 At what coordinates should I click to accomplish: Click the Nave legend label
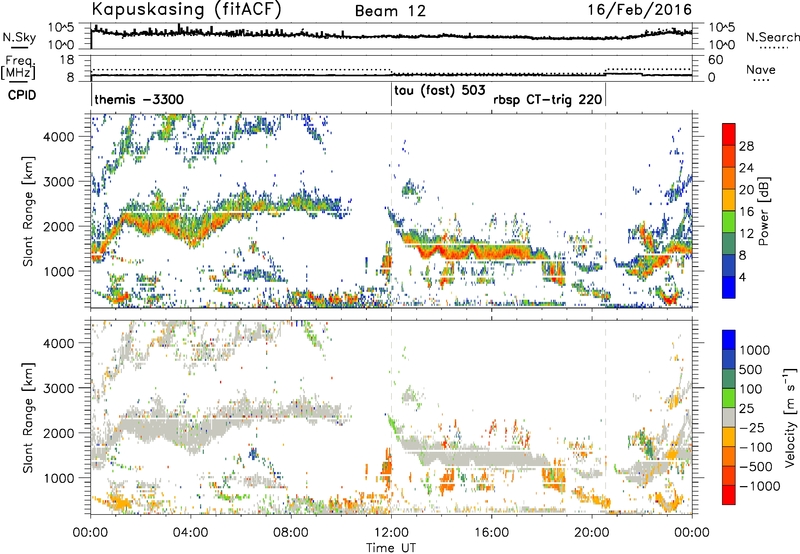tap(761, 70)
